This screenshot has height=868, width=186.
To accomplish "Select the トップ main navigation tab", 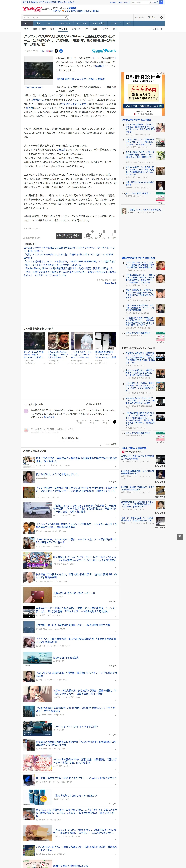I will (x=27, y=24).
